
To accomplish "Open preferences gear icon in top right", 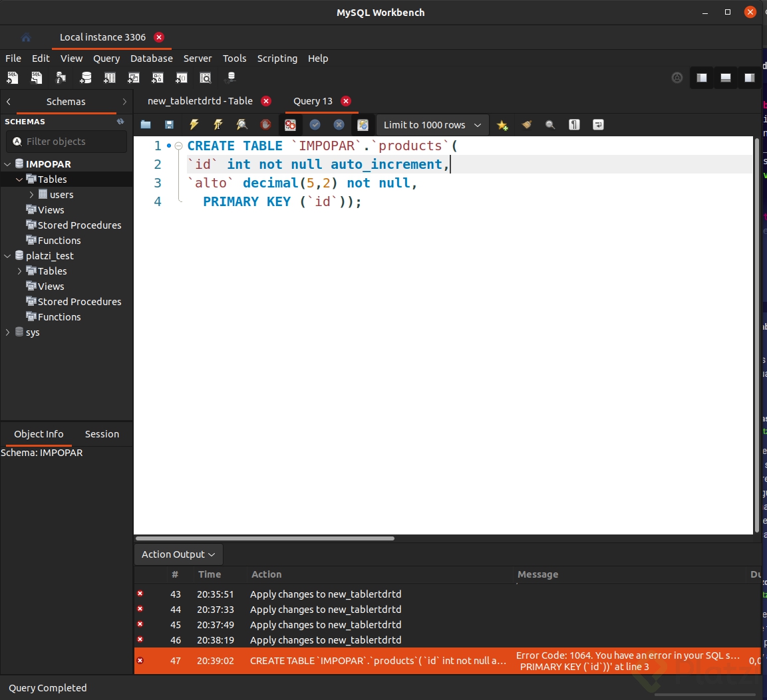I will (677, 78).
